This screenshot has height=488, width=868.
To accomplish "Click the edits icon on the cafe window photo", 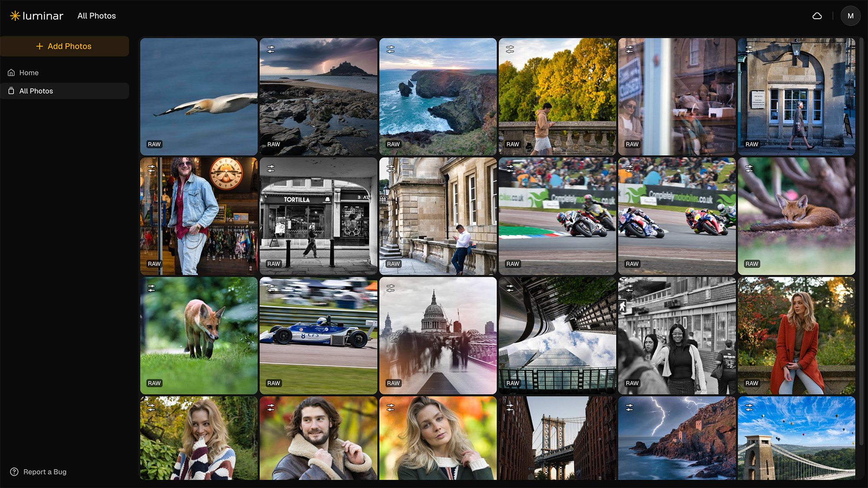I will 629,49.
